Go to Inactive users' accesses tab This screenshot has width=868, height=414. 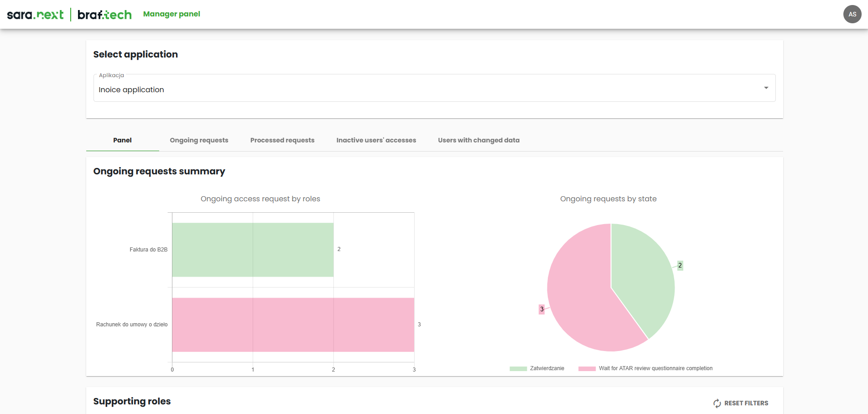[x=376, y=140]
